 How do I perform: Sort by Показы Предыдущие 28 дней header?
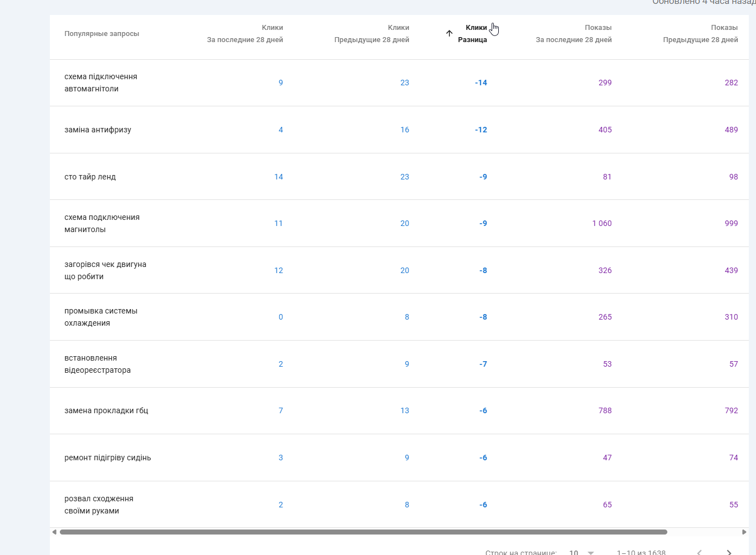coord(700,33)
